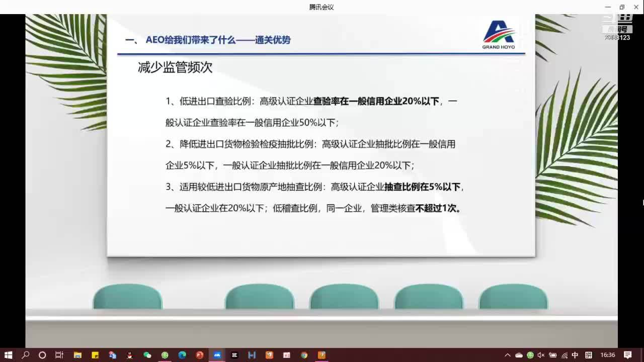Image resolution: width=644 pixels, height=362 pixels.
Task: Click the bold text '抽查比例在5%以下'
Action: [x=423, y=187]
